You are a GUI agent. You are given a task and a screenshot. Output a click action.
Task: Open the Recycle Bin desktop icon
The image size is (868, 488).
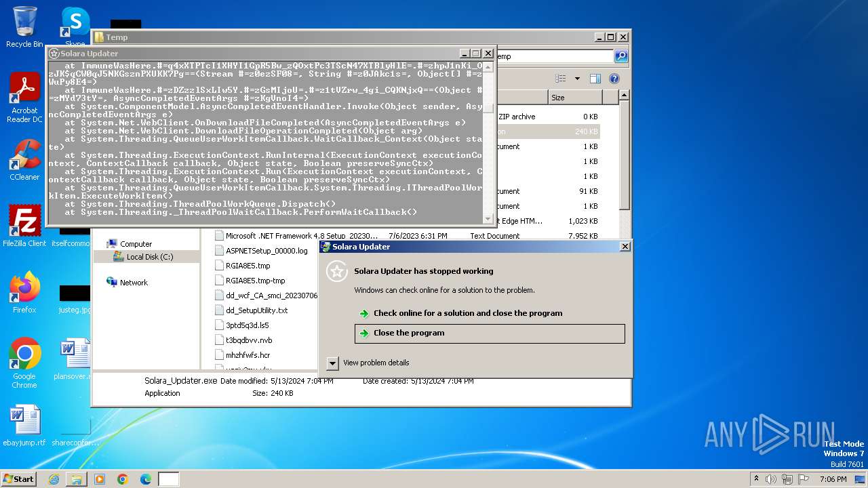pyautogui.click(x=24, y=27)
